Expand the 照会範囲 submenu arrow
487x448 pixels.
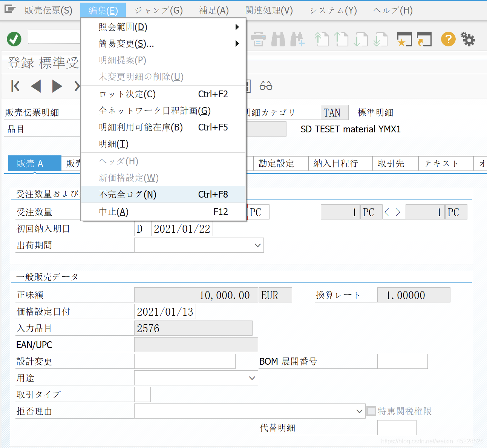pyautogui.click(x=237, y=27)
